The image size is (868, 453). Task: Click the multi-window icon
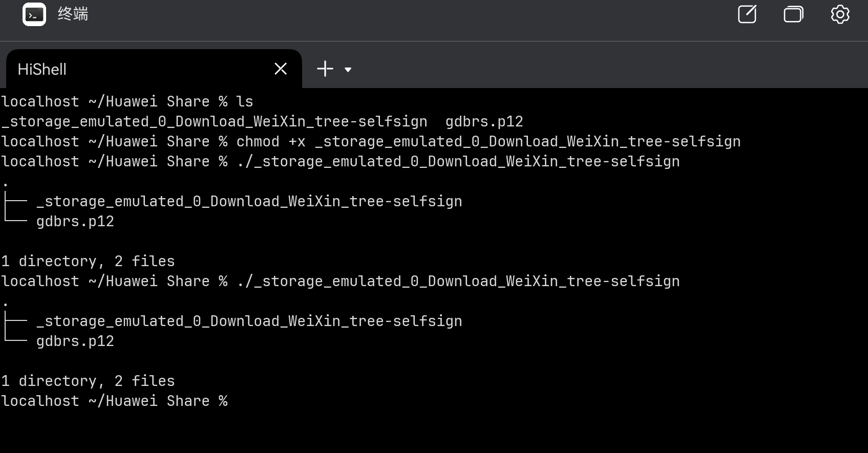(793, 14)
